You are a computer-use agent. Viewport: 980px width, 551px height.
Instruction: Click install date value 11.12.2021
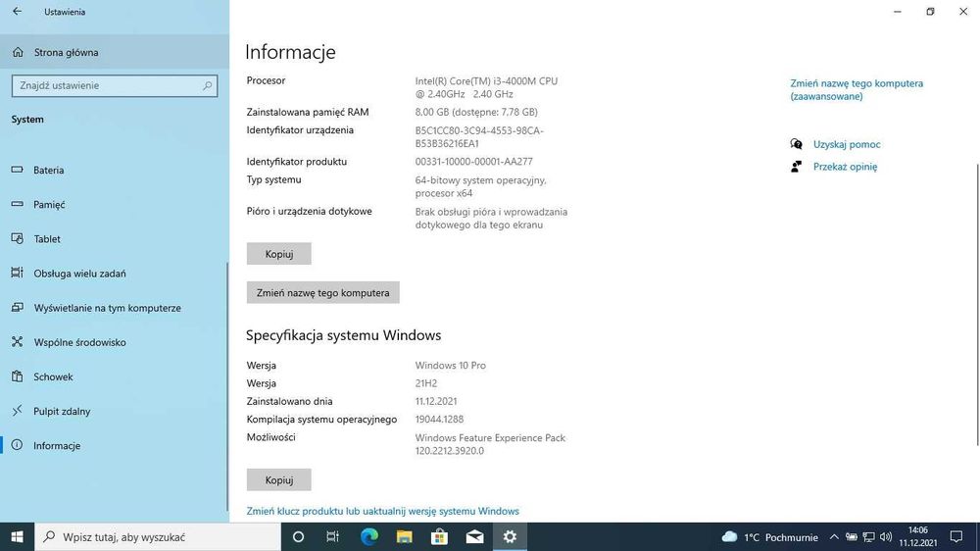tap(436, 401)
